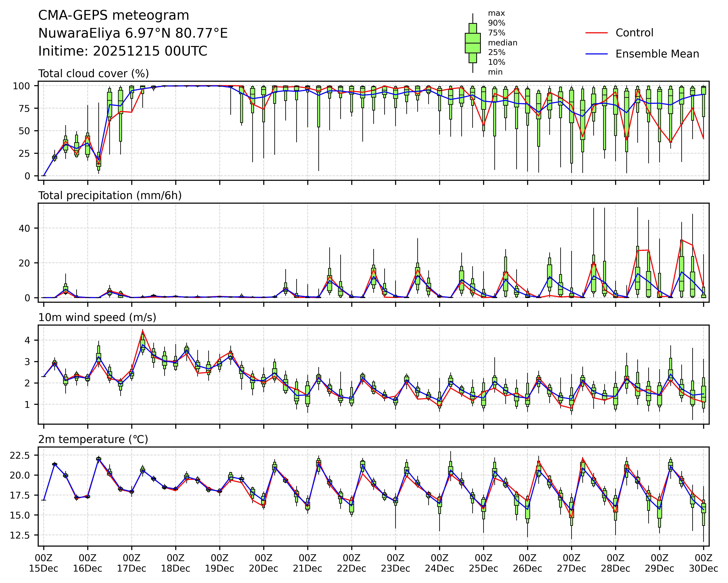Click the median label in legend
Image resolution: width=728 pixels, height=583 pixels.
coord(502,43)
